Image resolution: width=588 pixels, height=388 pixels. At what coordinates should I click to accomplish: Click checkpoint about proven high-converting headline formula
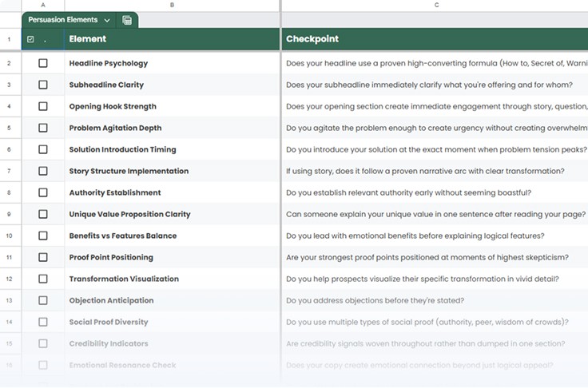coord(435,63)
